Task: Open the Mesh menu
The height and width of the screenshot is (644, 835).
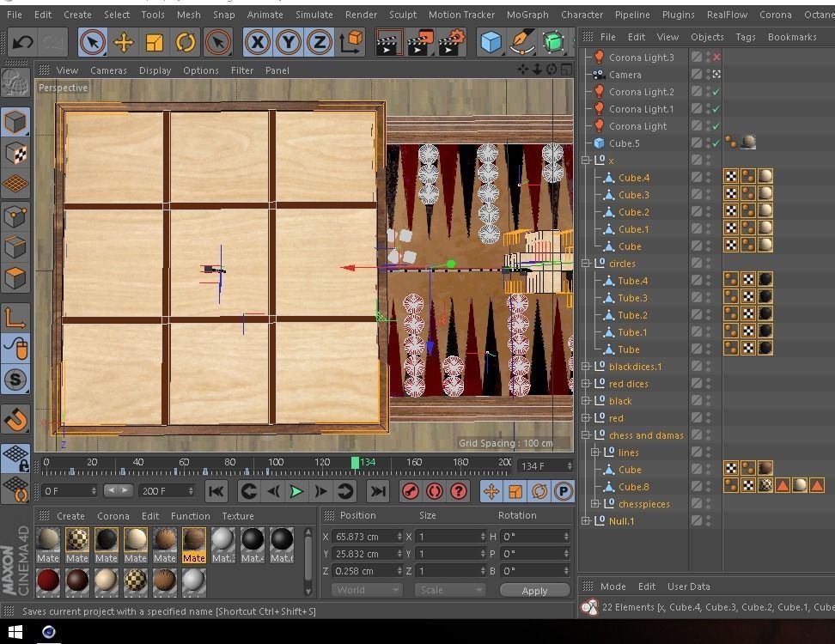Action: (188, 15)
